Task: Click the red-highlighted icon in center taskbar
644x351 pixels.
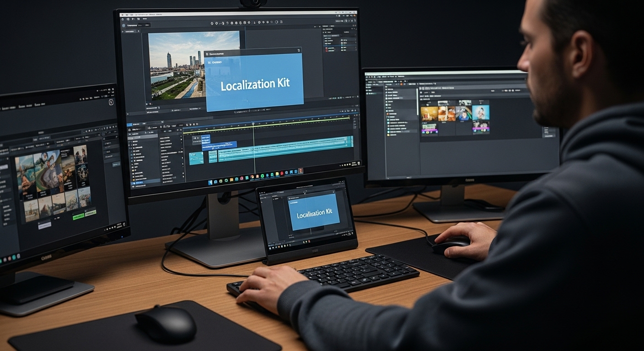Action: point(300,171)
